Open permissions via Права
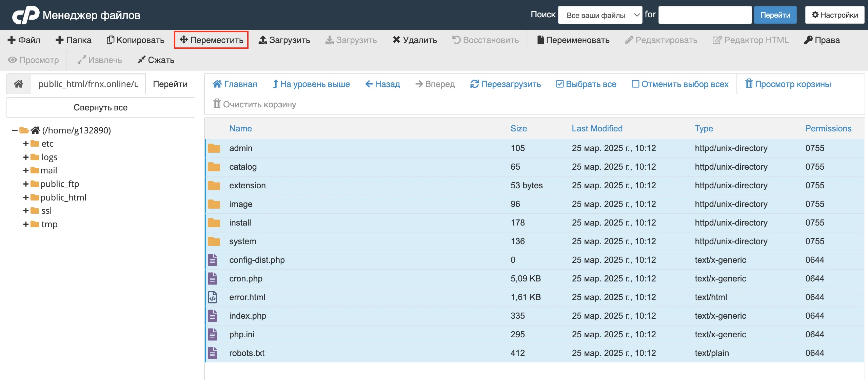 tap(822, 40)
